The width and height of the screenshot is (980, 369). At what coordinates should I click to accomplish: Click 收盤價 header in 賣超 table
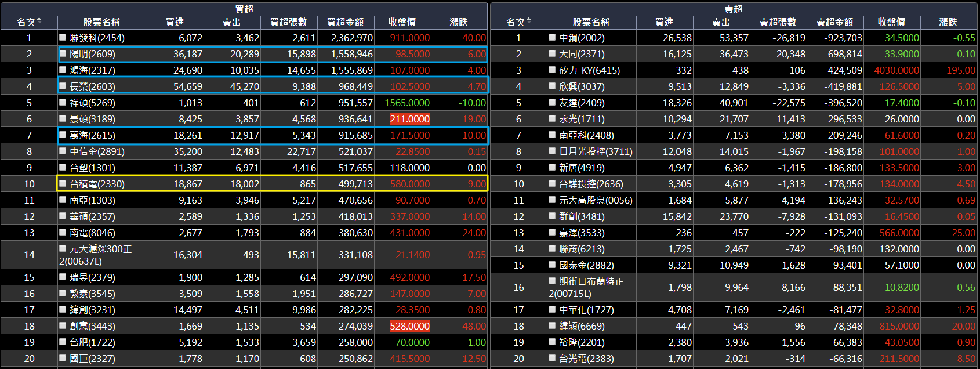(891, 22)
